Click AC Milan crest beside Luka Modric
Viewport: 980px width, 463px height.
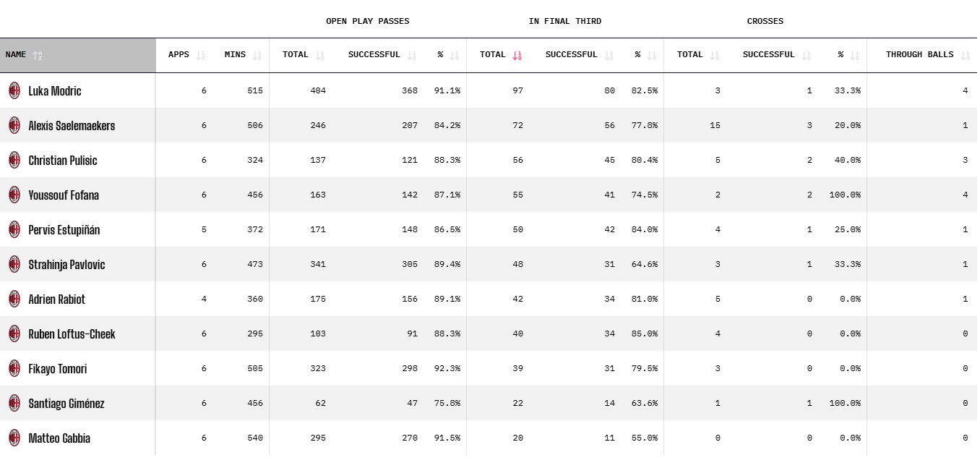pos(14,90)
